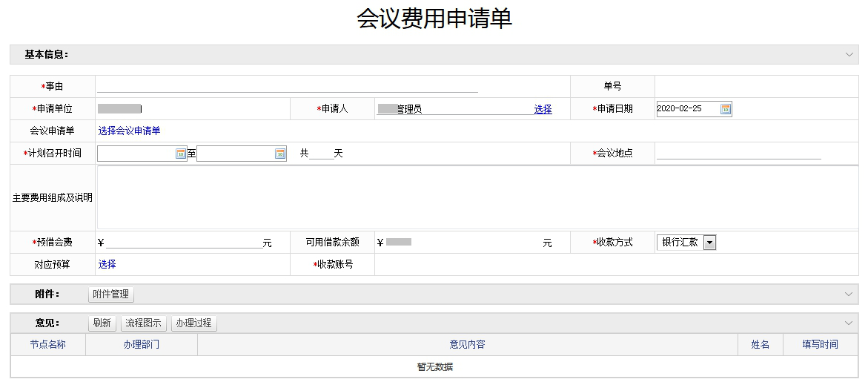Click the 会议地点 input field
The width and height of the screenshot is (868, 385).
pos(738,153)
